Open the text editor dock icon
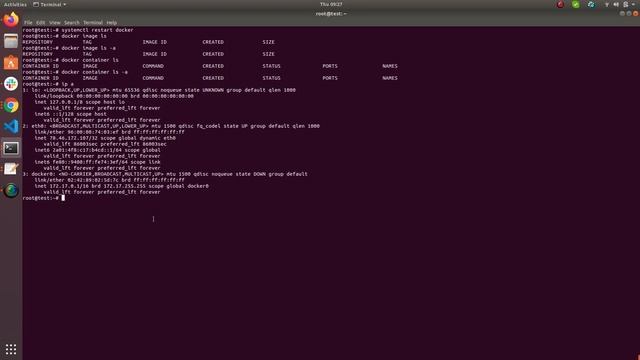 point(11,169)
